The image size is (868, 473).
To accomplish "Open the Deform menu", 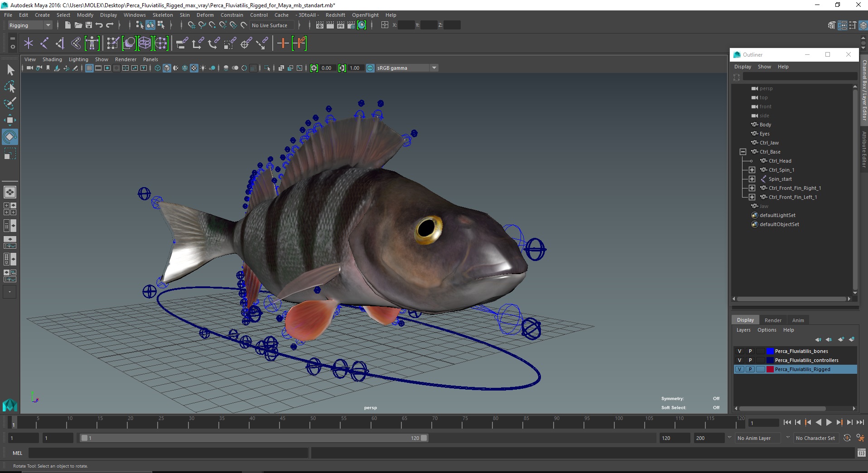I will pyautogui.click(x=205, y=15).
